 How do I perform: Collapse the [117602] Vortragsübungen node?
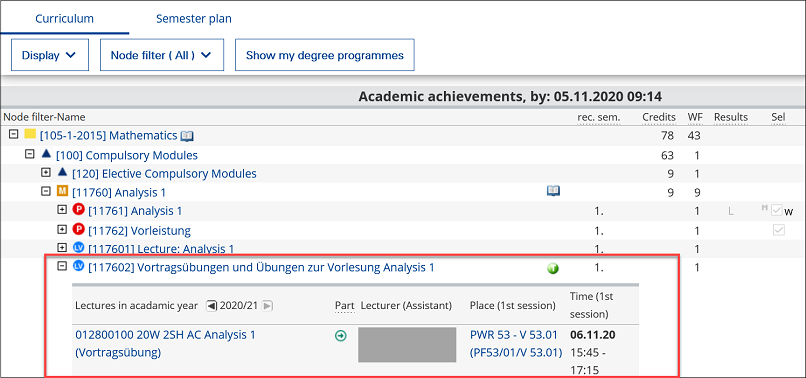[62, 266]
